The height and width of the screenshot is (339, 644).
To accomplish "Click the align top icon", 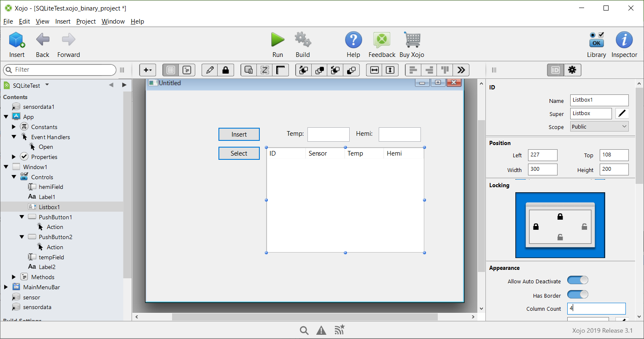I will pos(445,70).
